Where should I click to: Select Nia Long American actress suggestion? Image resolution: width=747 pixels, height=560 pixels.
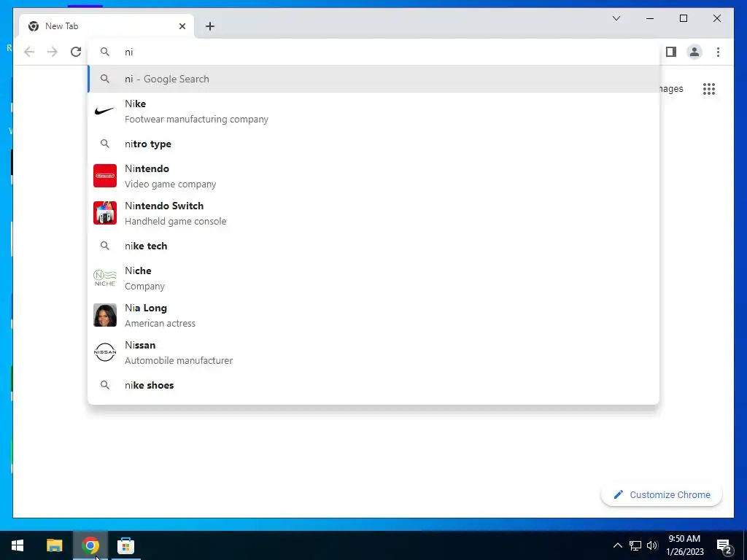tap(373, 315)
